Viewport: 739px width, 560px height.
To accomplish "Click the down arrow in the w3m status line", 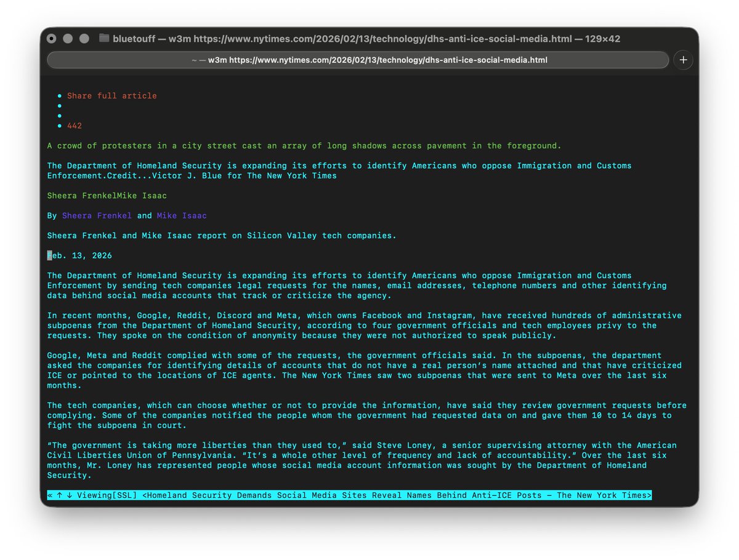I will pyautogui.click(x=70, y=495).
